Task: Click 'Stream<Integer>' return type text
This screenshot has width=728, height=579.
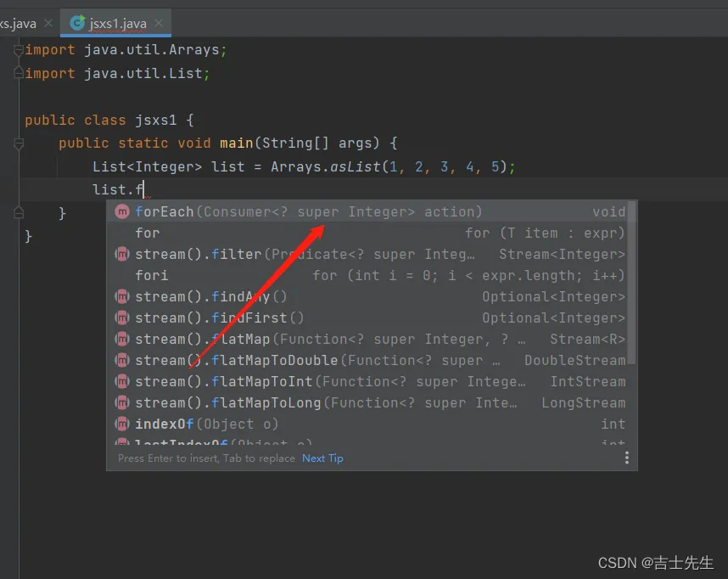Action: [562, 254]
